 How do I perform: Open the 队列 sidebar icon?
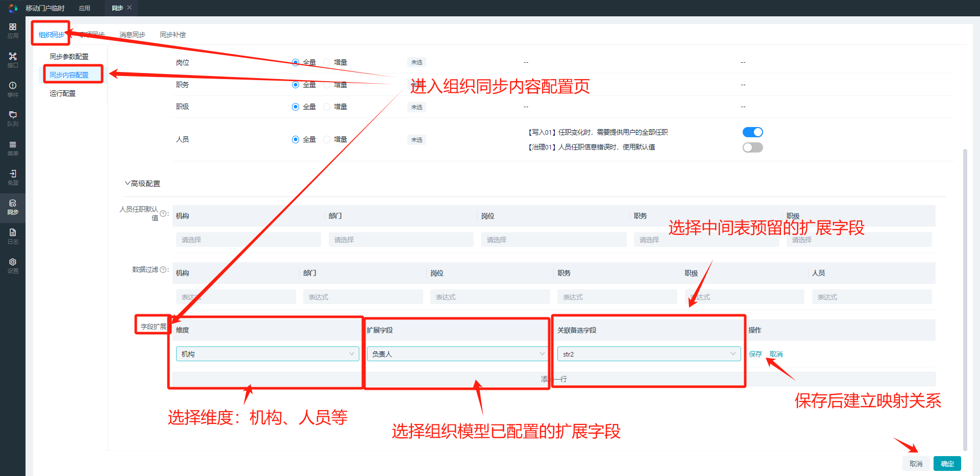[13, 118]
